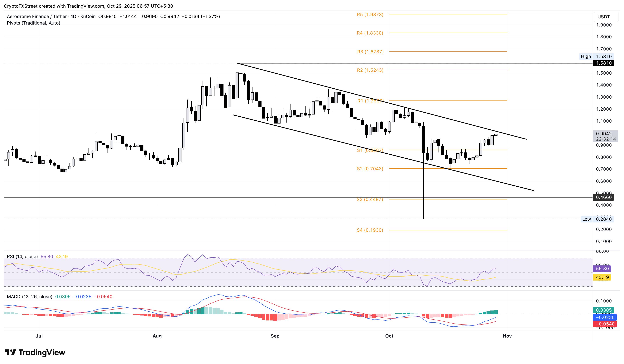
Task: Click the RSI (14, close) indicator legend
Action: coord(22,256)
